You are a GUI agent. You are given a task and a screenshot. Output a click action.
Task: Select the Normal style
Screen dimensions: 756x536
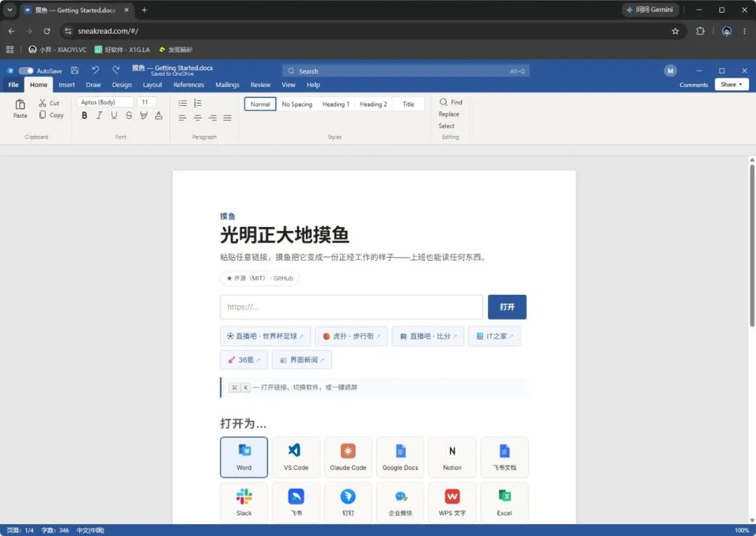click(260, 104)
